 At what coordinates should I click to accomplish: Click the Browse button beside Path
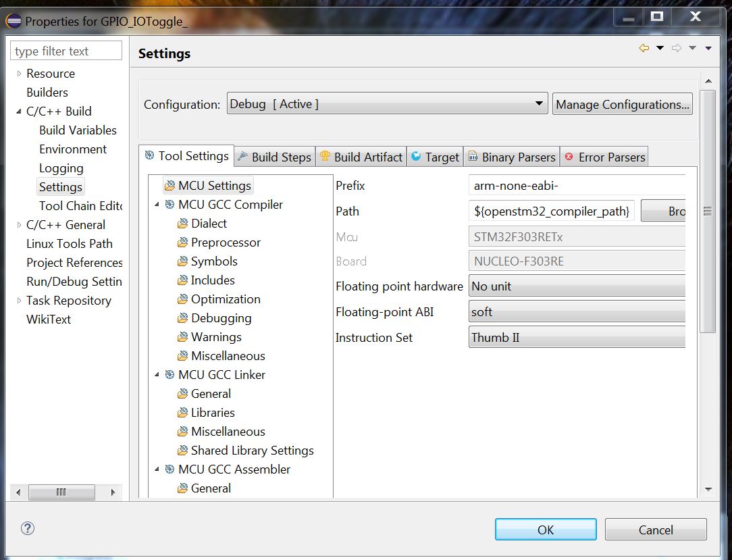pos(663,211)
